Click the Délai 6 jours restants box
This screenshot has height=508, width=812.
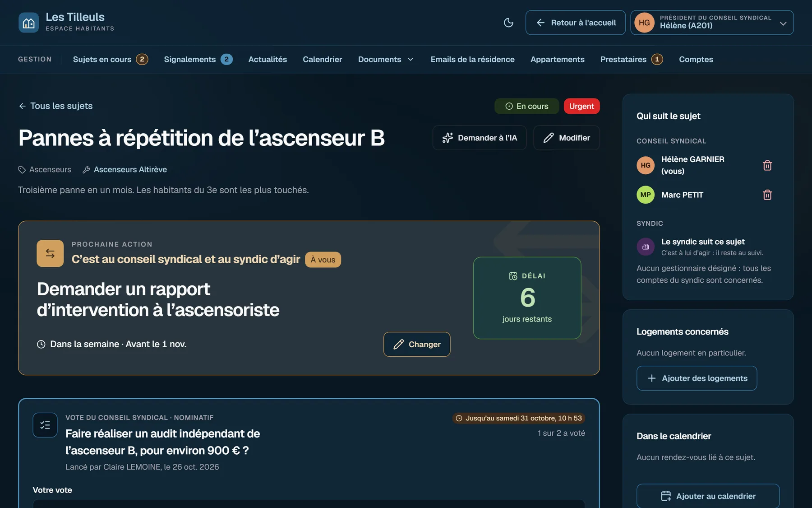pyautogui.click(x=527, y=298)
